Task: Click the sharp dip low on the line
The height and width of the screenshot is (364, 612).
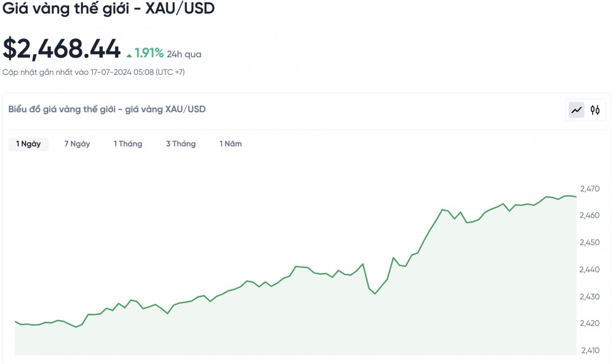Action: coord(375,293)
